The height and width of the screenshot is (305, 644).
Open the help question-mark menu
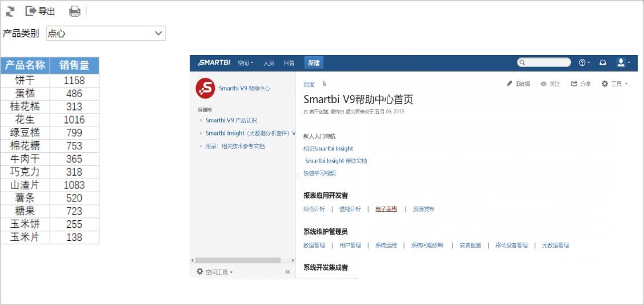(x=584, y=62)
